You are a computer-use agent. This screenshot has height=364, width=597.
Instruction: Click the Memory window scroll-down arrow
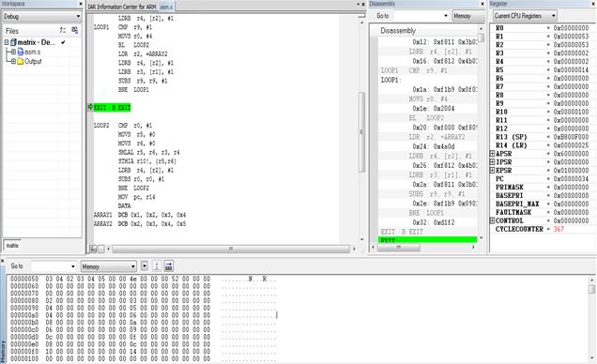click(591, 358)
